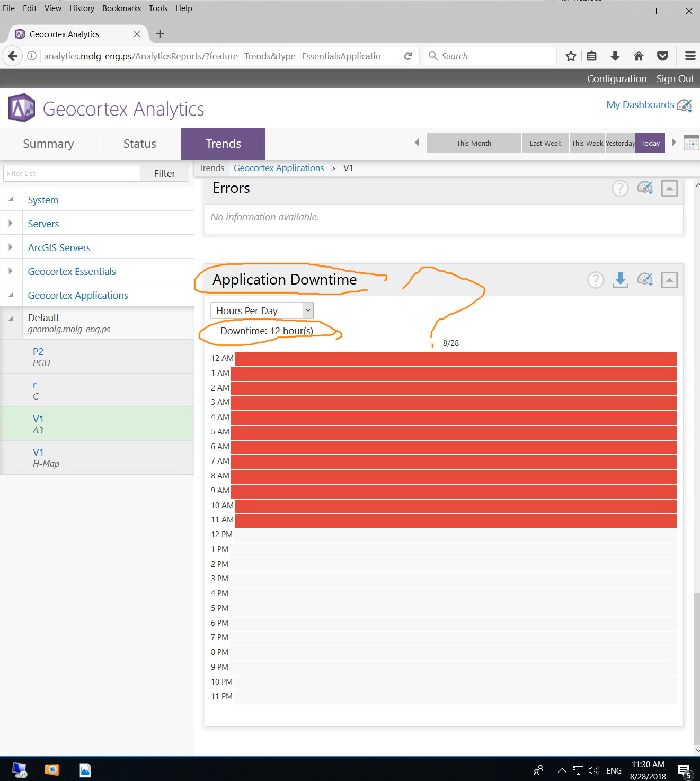The width and height of the screenshot is (700, 781).
Task: Go to the previous date range
Action: (x=417, y=143)
